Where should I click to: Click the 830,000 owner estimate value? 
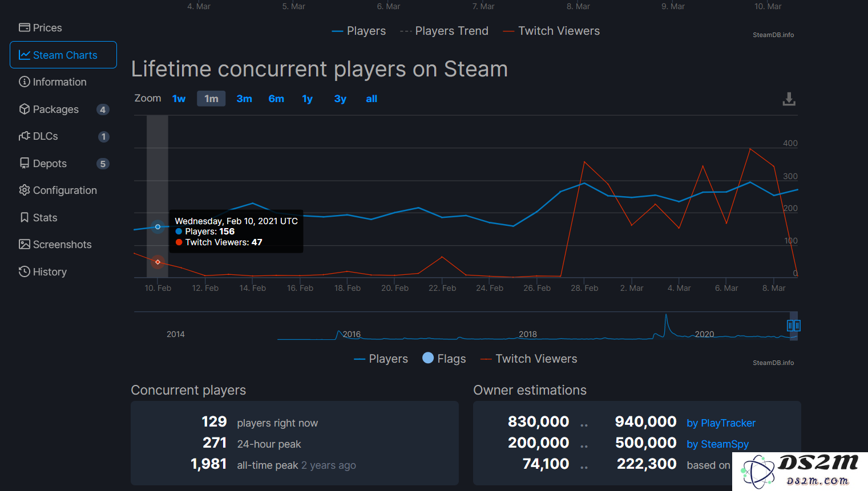pos(539,422)
